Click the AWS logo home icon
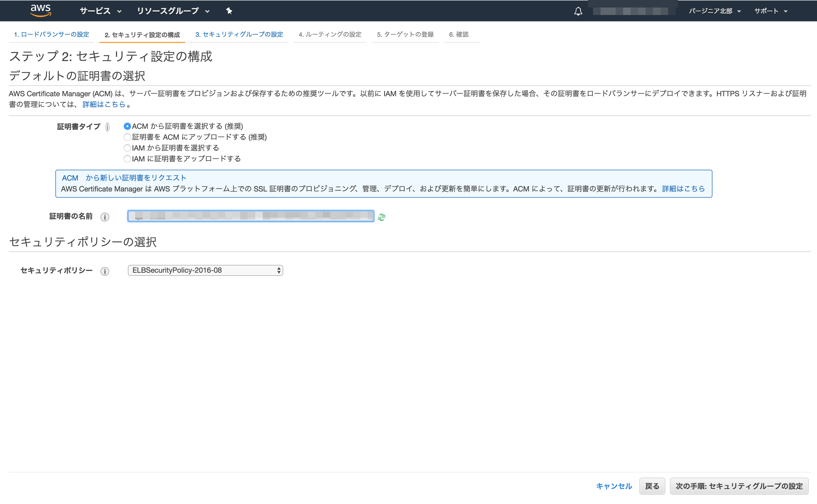 [x=41, y=11]
